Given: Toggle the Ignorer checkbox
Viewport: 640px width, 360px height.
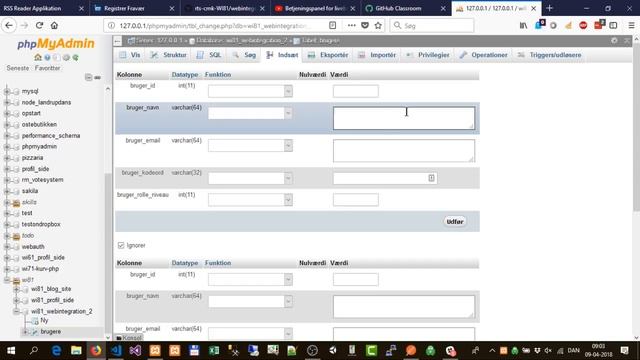Looking at the screenshot, I should coord(121,245).
